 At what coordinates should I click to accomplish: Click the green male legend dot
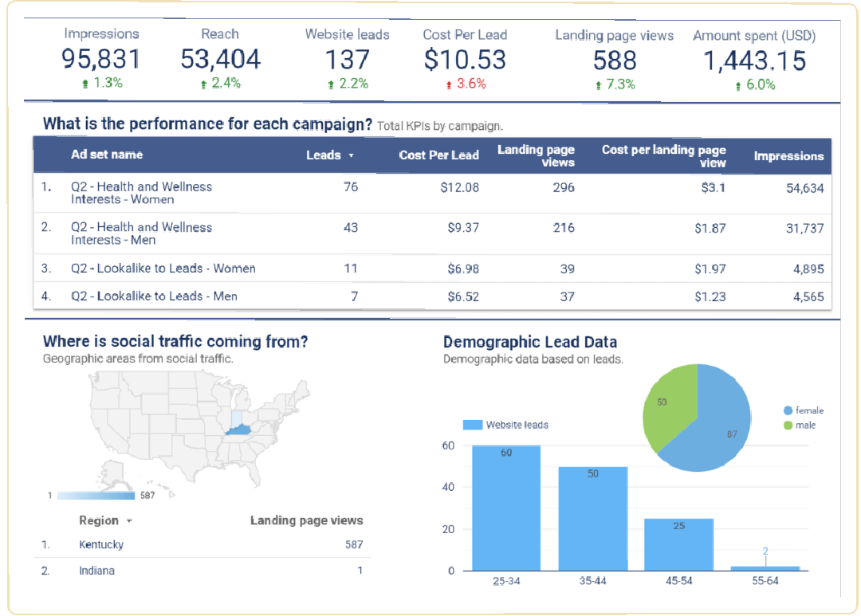pos(788,426)
